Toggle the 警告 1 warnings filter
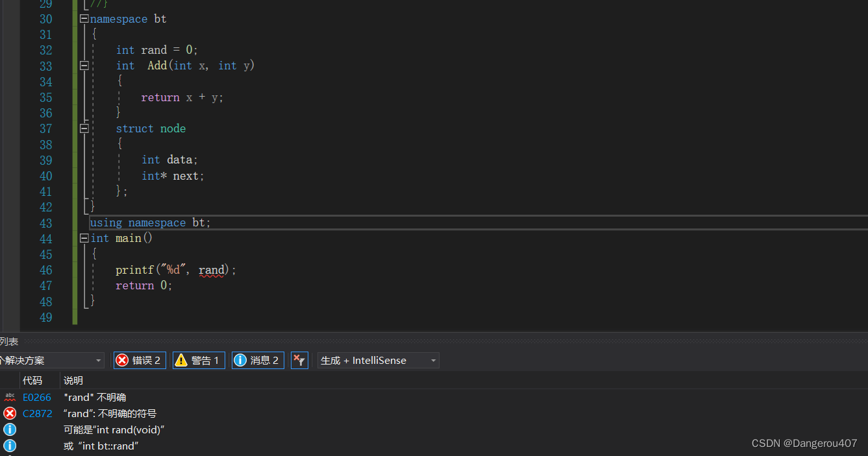Image resolution: width=868 pixels, height=456 pixels. [x=199, y=361]
